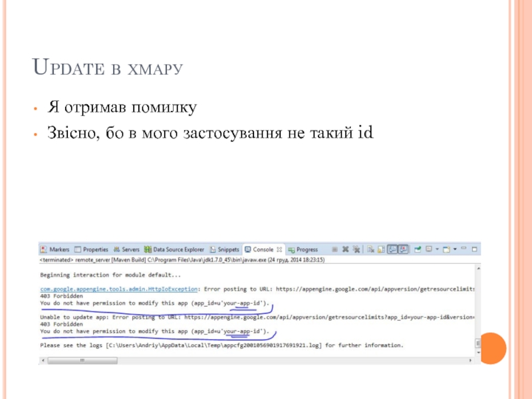Image resolution: width=532 pixels, height=399 pixels.
Task: Toggle Scroll Lock in the console
Action: tap(381, 249)
